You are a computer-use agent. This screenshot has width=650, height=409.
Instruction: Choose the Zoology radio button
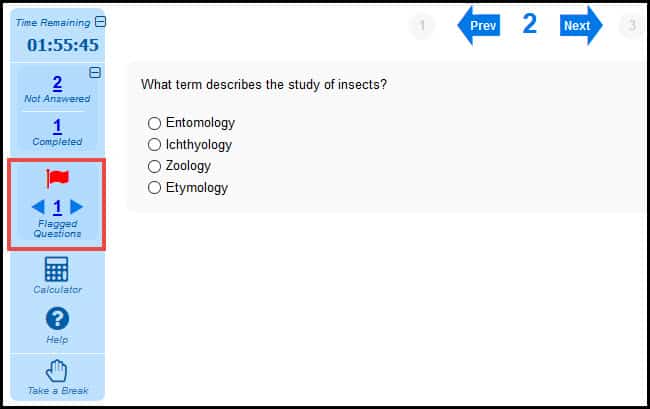[154, 166]
